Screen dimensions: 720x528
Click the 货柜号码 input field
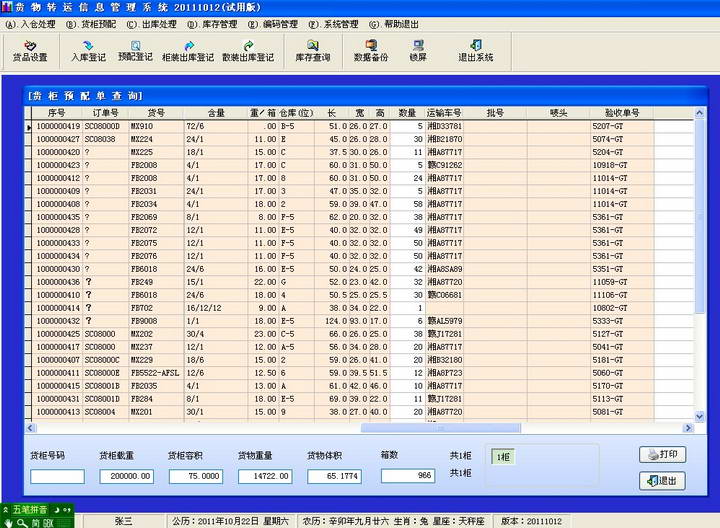(57, 476)
